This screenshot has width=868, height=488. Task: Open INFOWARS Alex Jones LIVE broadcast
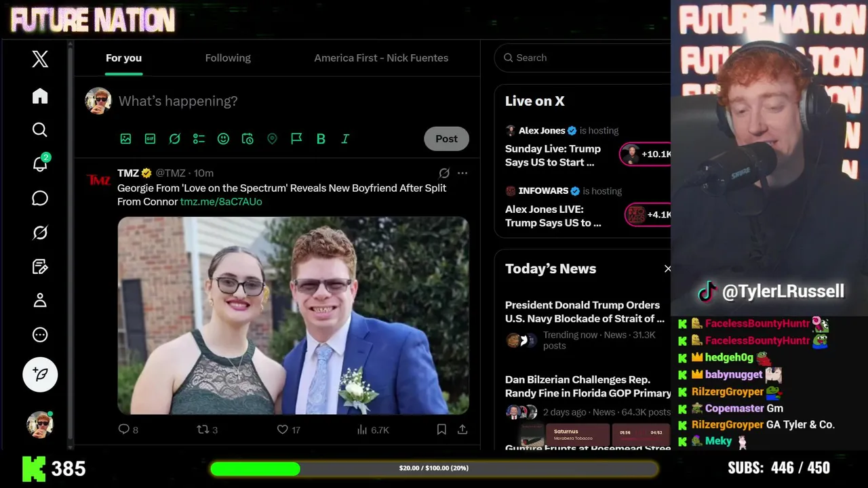pos(553,216)
